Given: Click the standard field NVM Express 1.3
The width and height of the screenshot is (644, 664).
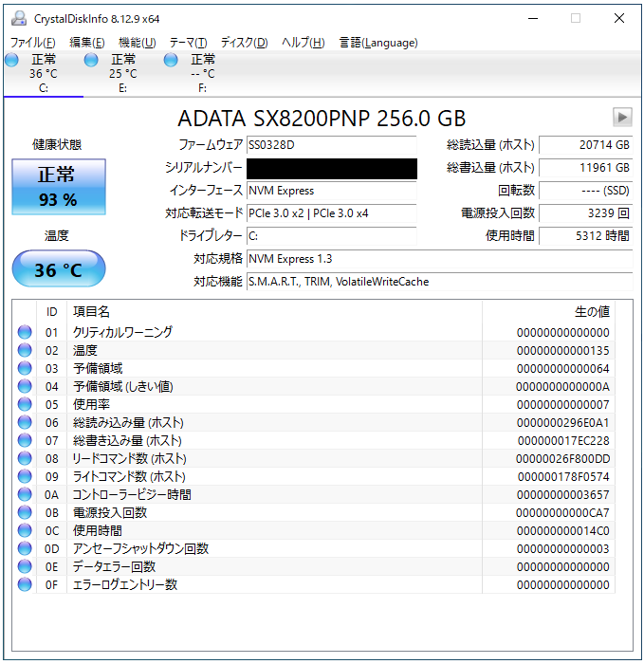Looking at the screenshot, I should [439, 259].
